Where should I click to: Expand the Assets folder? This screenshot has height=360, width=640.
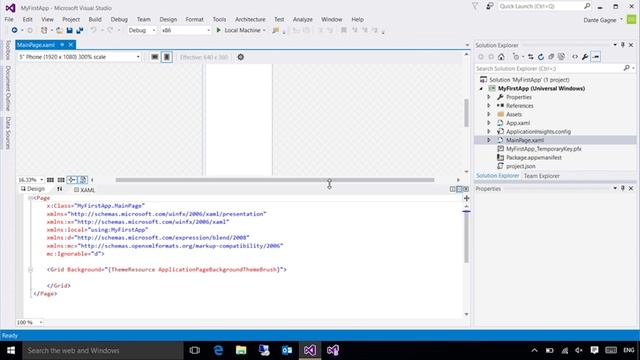coord(489,114)
